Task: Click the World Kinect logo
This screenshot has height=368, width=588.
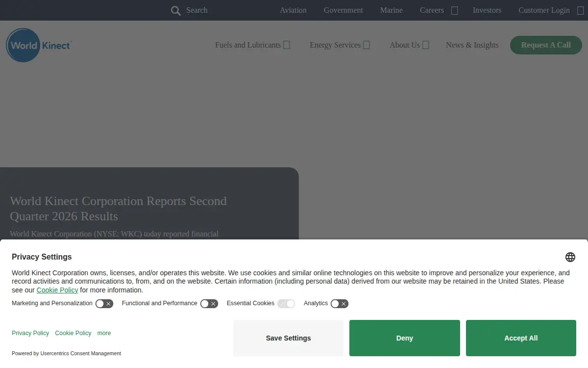Action: click(x=39, y=45)
